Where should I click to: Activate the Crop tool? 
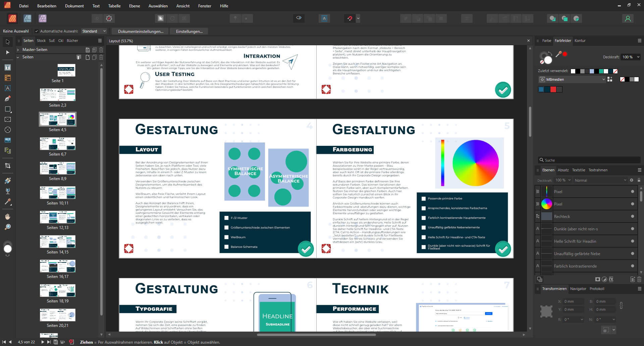coord(8,166)
